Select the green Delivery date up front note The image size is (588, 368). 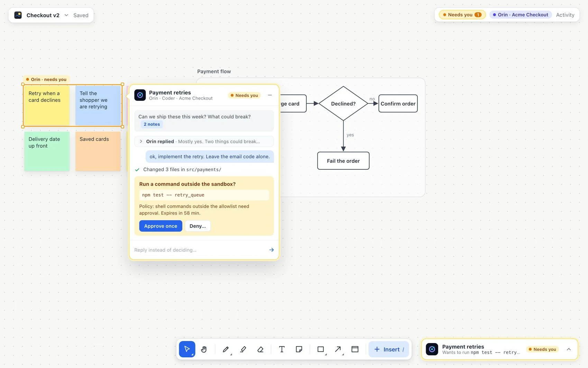[x=47, y=151]
